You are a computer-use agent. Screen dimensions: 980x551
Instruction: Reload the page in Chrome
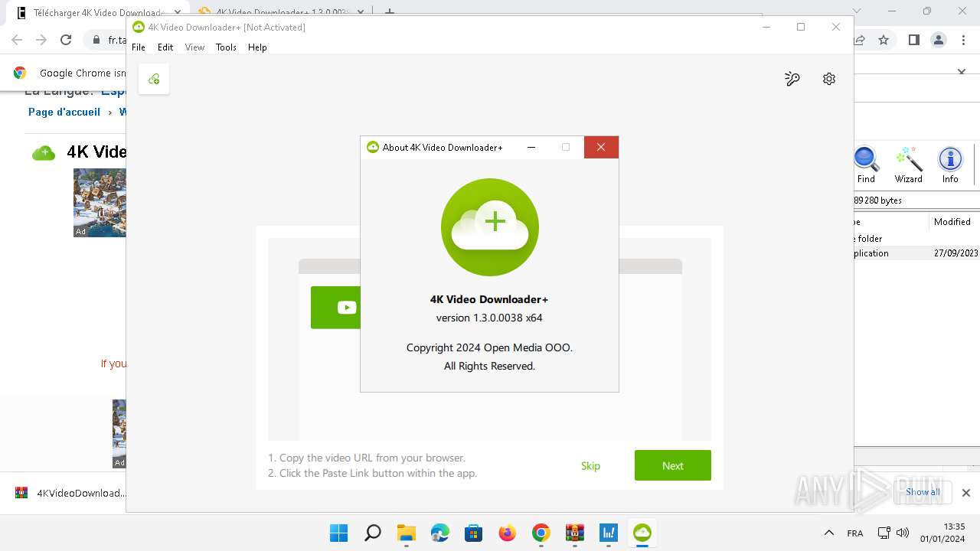coord(66,40)
